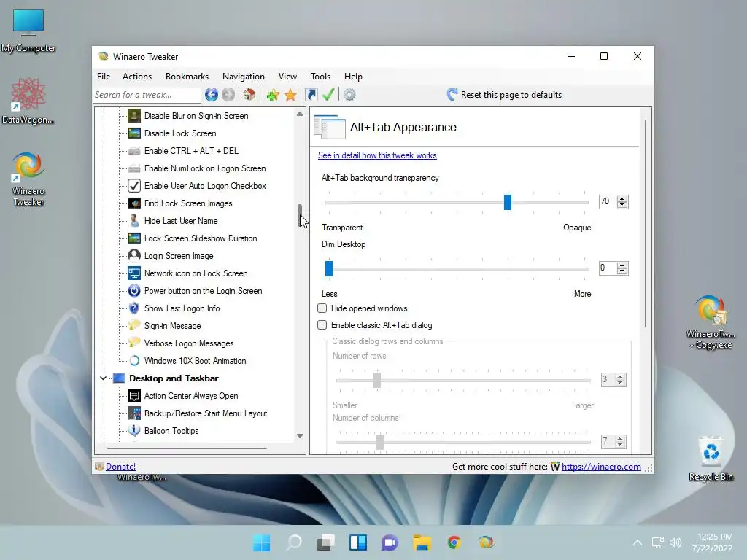Open bookmarks with the gold star icon

290,95
